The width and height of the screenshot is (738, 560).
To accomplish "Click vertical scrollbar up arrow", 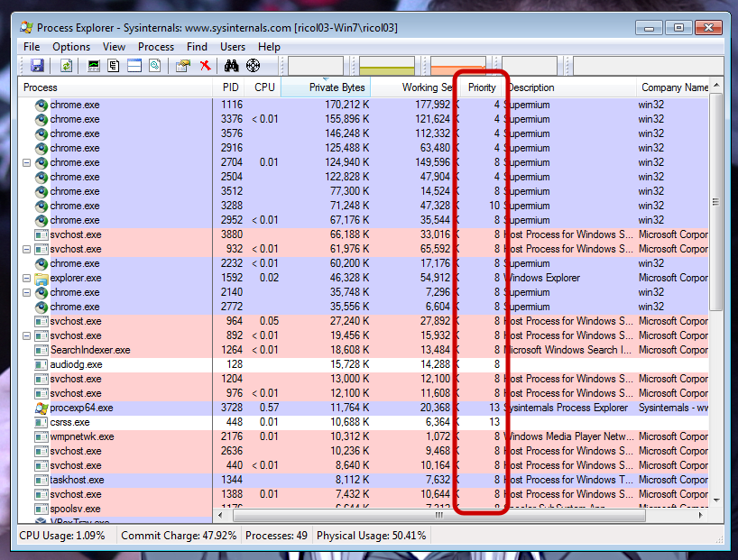I will (715, 85).
